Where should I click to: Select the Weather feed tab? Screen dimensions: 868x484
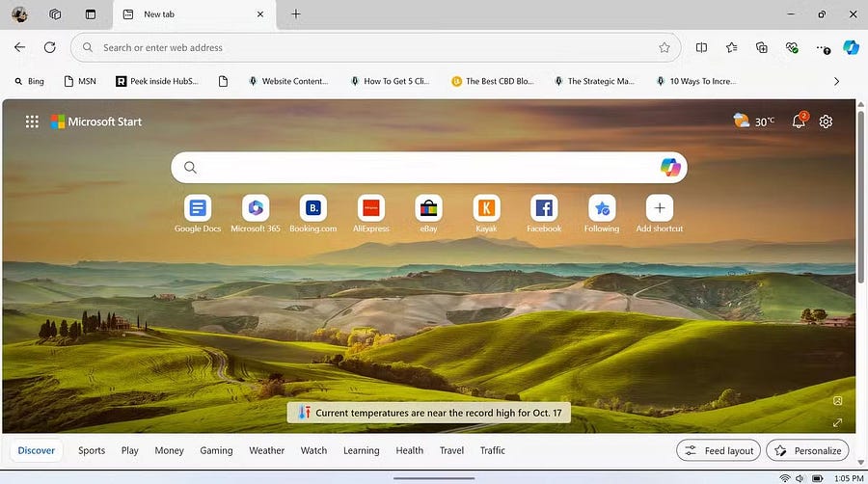tap(266, 450)
